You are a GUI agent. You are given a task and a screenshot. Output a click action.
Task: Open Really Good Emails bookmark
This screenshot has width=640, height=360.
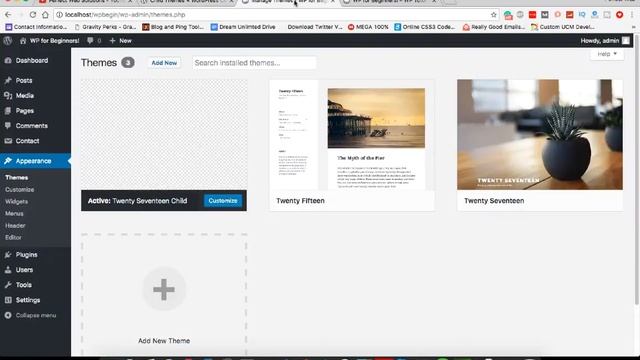coord(494,27)
